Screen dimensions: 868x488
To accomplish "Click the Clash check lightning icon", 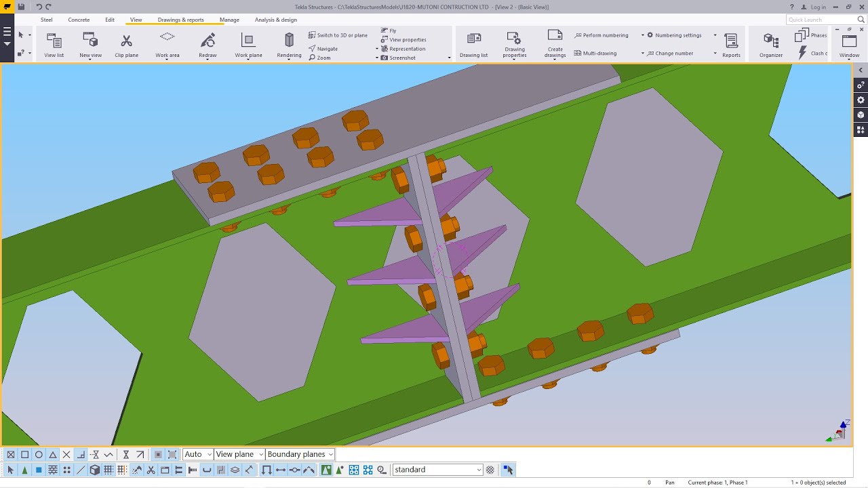I will tap(803, 53).
